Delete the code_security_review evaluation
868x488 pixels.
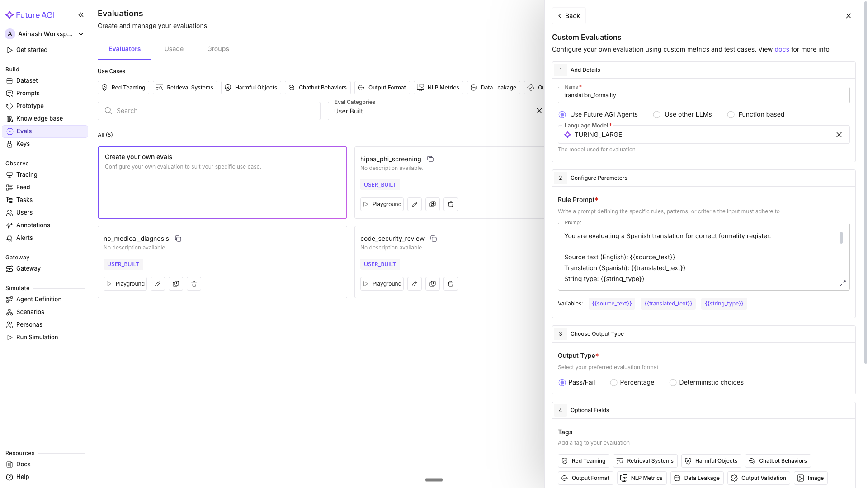click(451, 284)
